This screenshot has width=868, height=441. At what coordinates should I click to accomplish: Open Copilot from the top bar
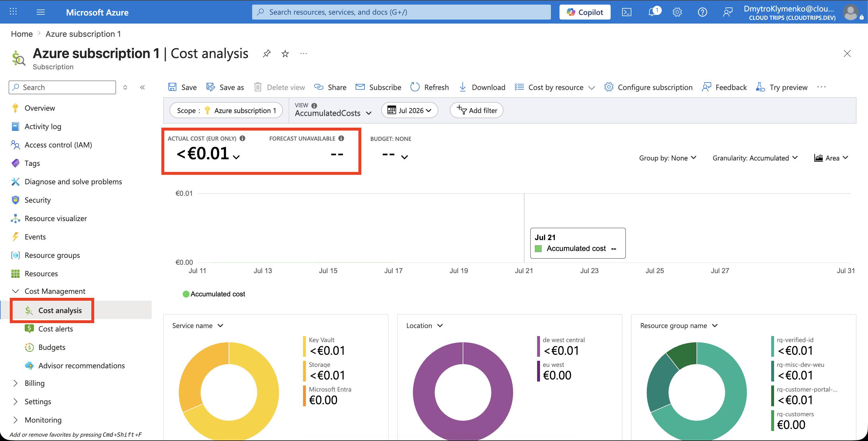point(585,12)
